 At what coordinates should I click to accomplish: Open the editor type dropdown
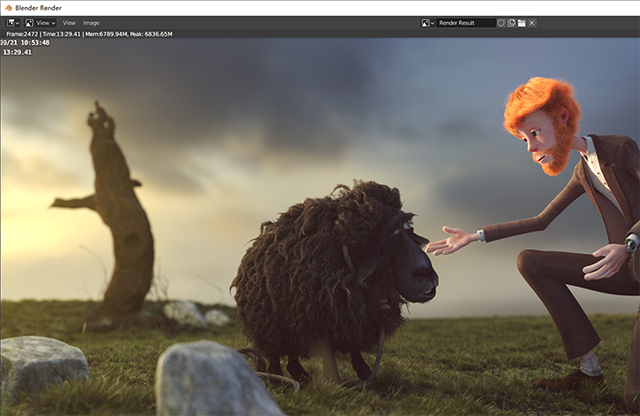pos(13,23)
